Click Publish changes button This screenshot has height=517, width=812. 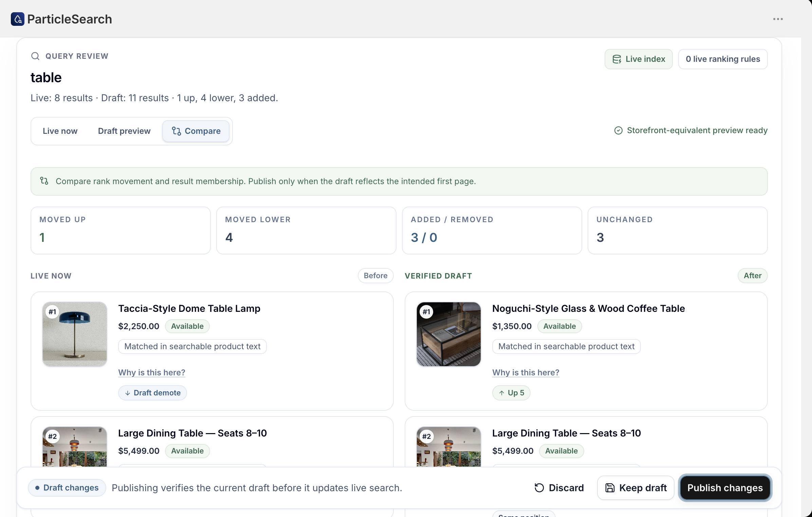(x=725, y=488)
